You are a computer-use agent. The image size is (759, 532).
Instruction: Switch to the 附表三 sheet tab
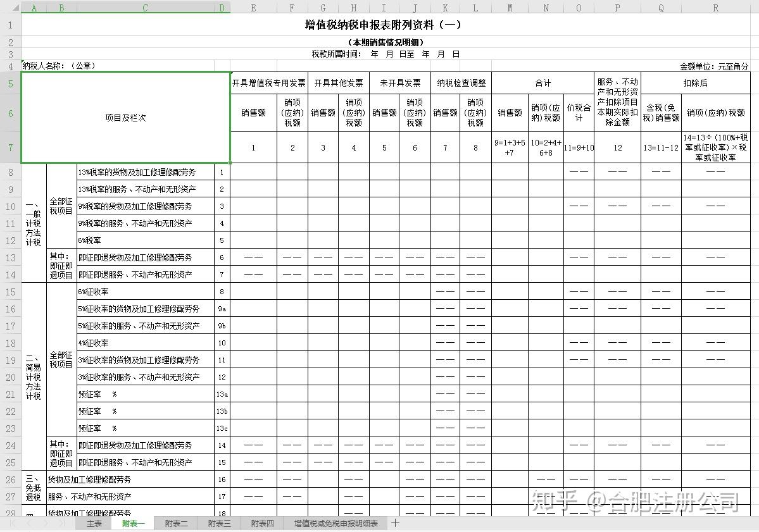pos(219,523)
